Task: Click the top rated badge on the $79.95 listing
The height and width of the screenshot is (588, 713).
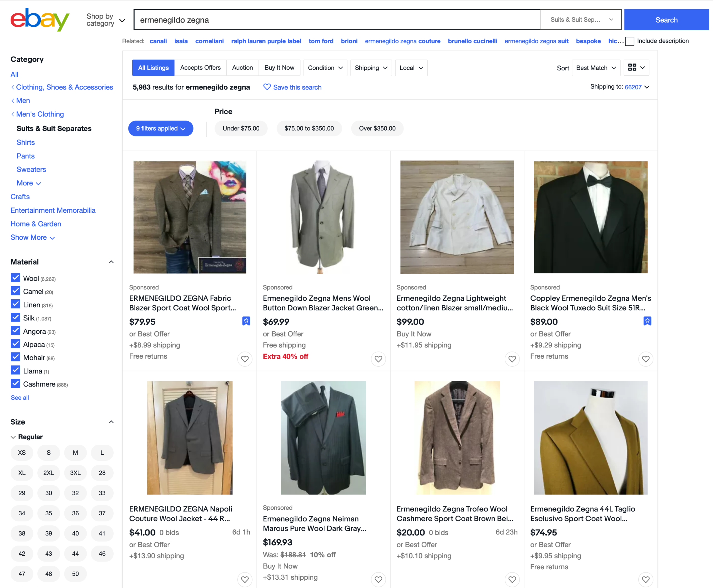Action: click(x=246, y=321)
